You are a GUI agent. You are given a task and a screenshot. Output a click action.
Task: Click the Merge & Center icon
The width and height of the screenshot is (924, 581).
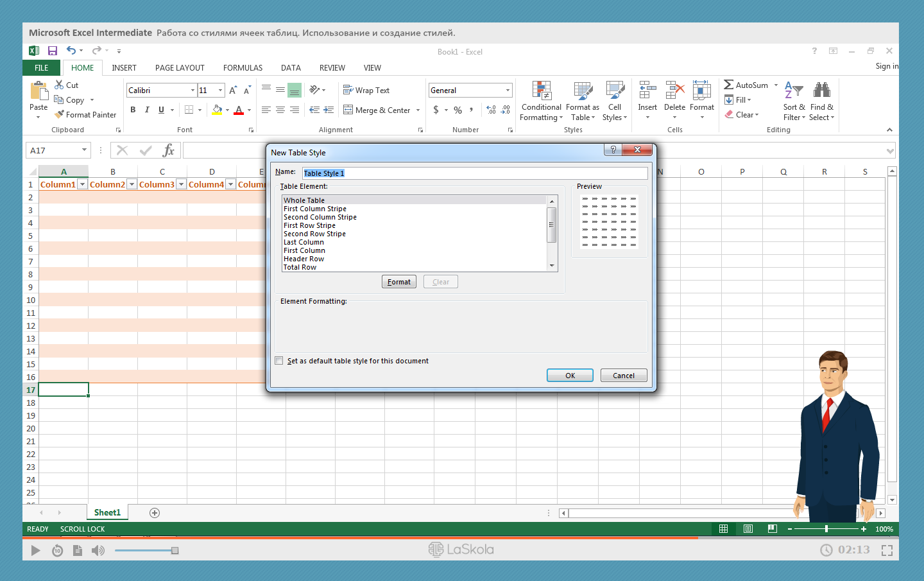pos(348,110)
